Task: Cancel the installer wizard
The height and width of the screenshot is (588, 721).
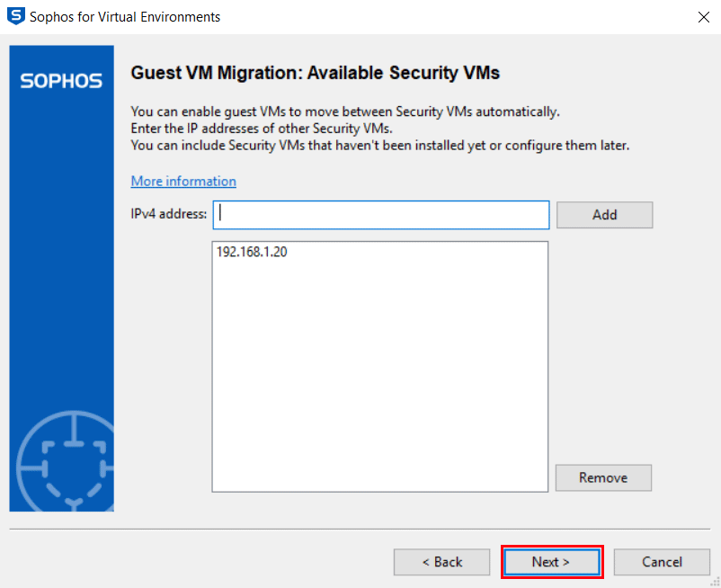Action: pyautogui.click(x=662, y=562)
